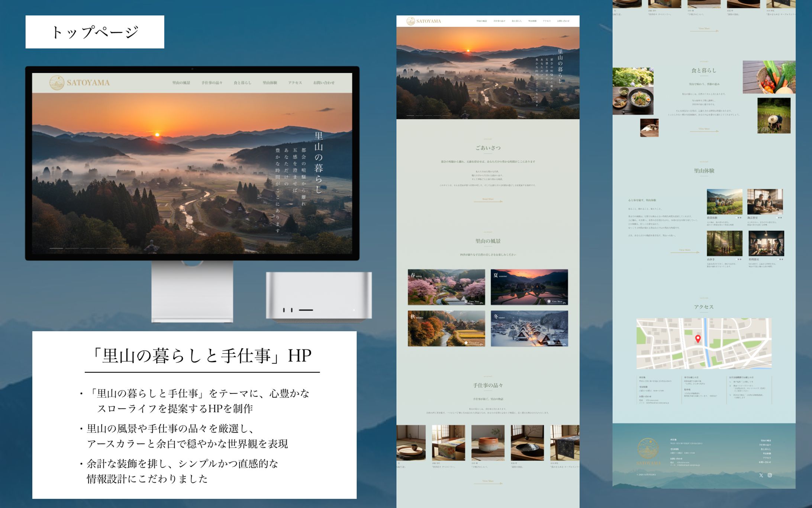
Task: Select the second hero carousel dot
Action: 419,115
